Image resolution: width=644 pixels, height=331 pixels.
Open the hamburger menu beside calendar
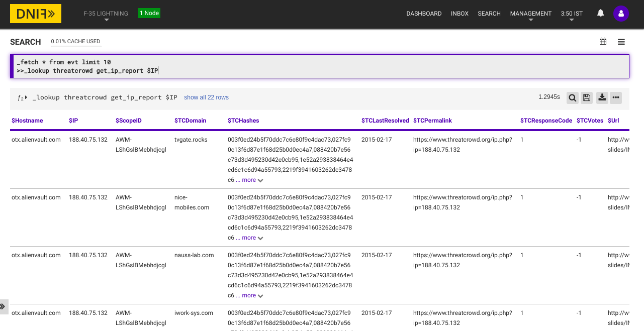(621, 42)
